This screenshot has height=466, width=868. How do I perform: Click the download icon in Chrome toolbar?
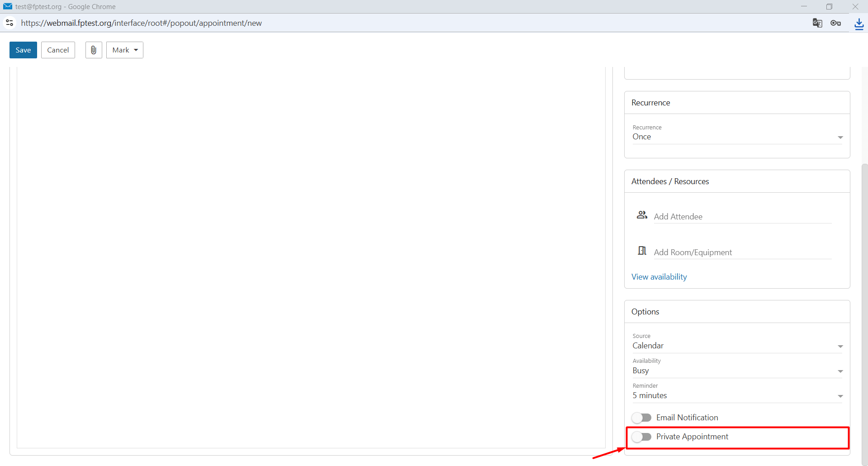click(859, 24)
